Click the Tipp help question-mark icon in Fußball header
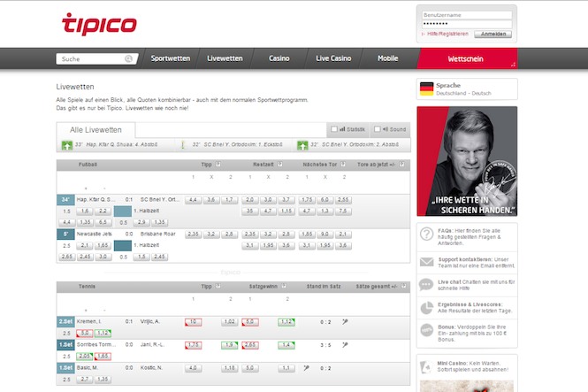588x392 pixels. [218, 165]
